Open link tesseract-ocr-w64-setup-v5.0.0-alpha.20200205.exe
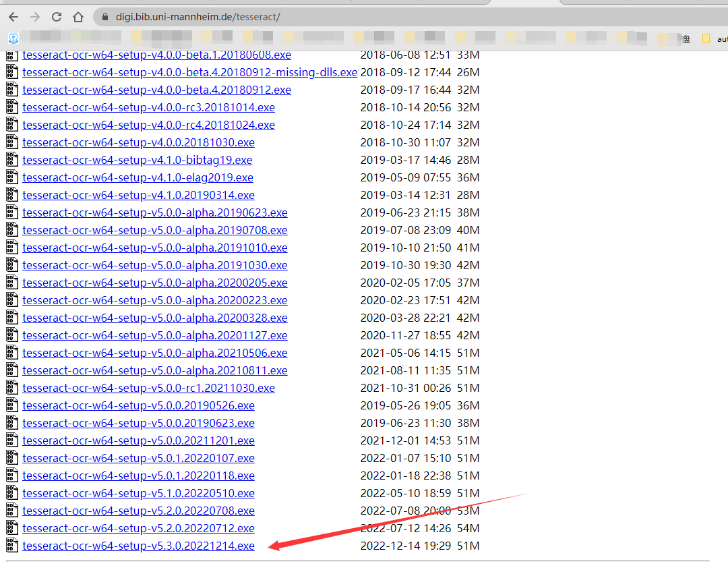728x574 pixels. pyautogui.click(x=155, y=283)
